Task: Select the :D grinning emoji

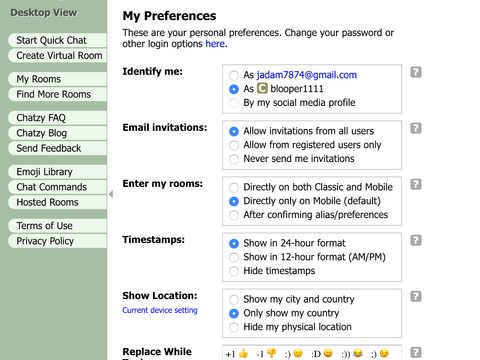Action: (x=328, y=353)
